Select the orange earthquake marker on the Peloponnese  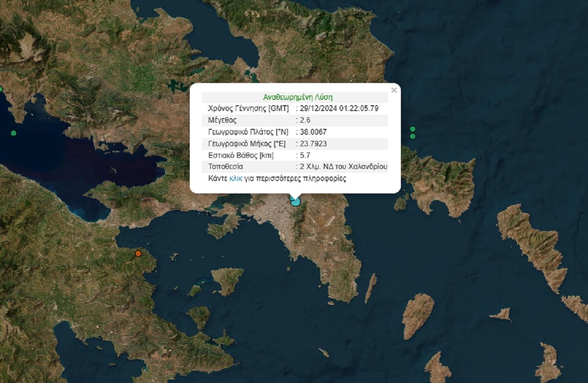click(x=138, y=253)
